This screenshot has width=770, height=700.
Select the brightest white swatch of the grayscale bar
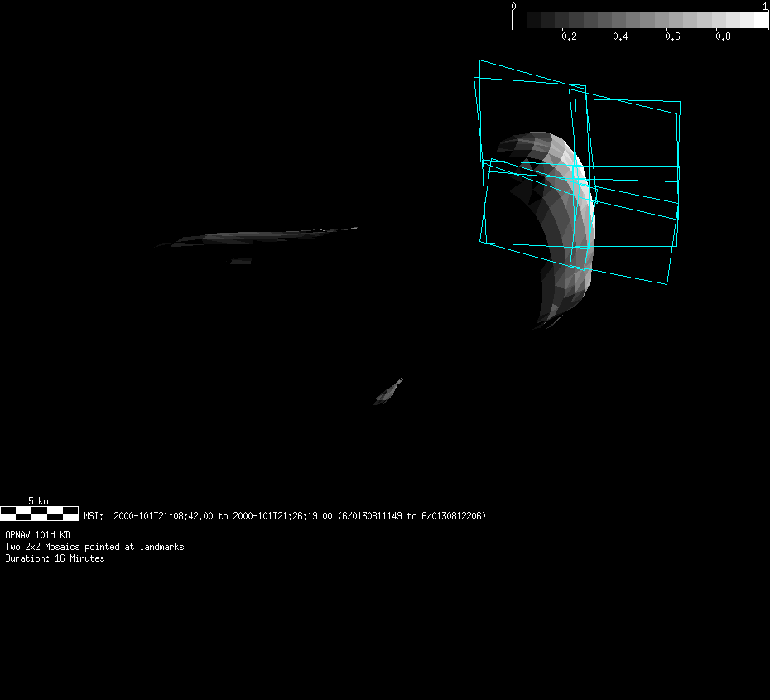[x=761, y=20]
